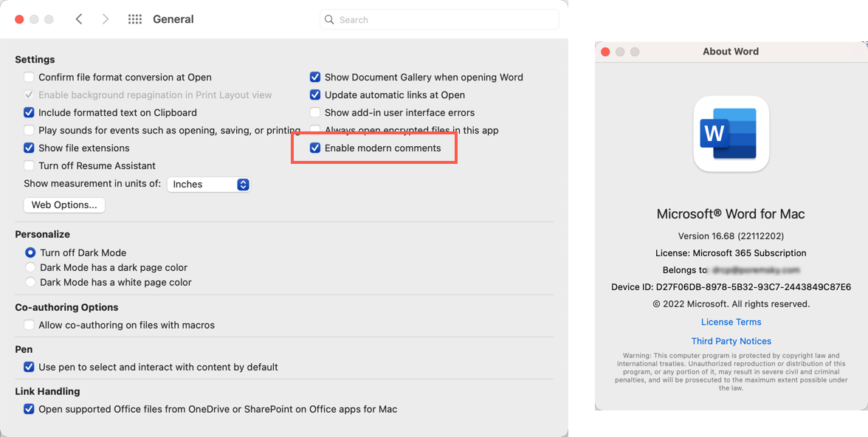Viewport: 868px width, 437px height.
Task: Uncheck Include formatted text on Clipboard
Action: coord(29,112)
